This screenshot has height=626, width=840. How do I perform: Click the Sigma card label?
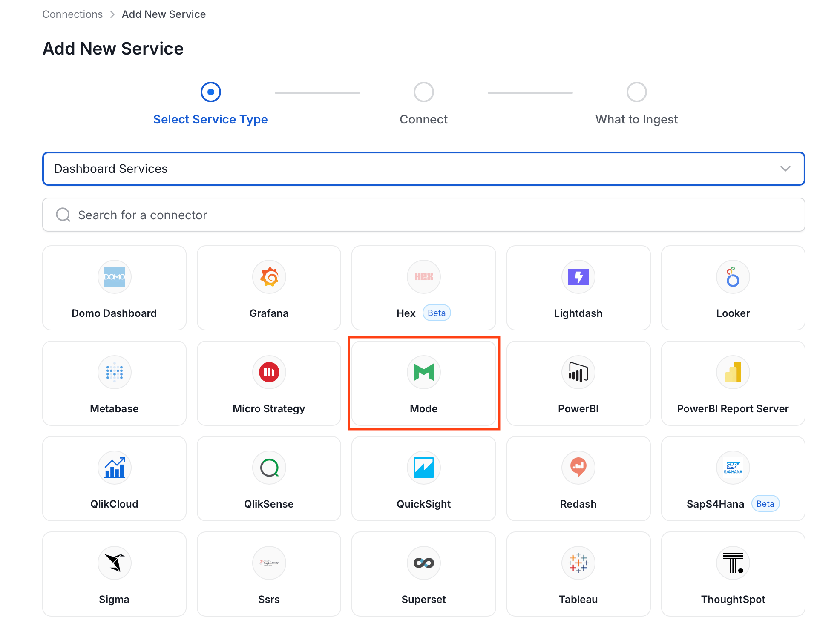click(x=114, y=599)
